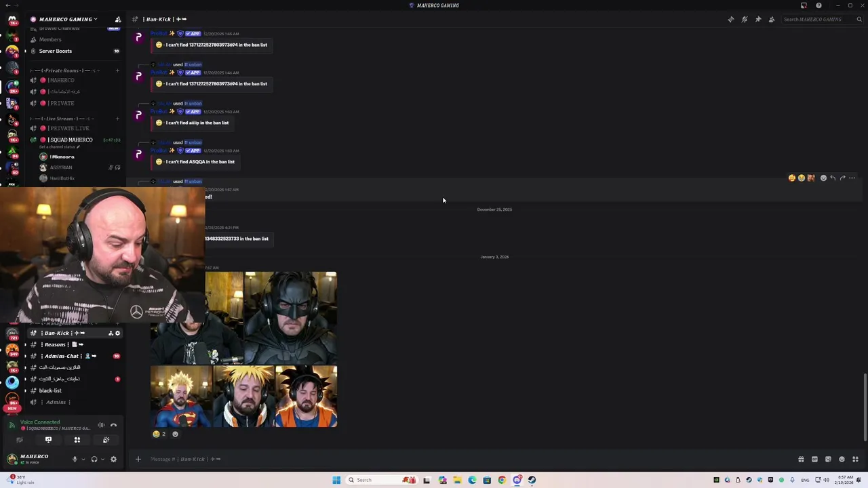Toggle noise suppression waveform icon

[x=101, y=425]
